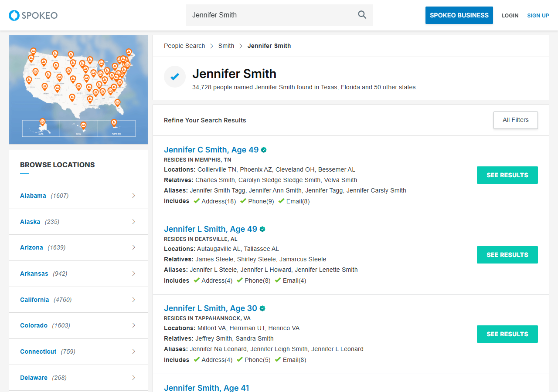Image resolution: width=558 pixels, height=392 pixels.
Task: Browse the Alabama location link
Action: click(x=33, y=196)
